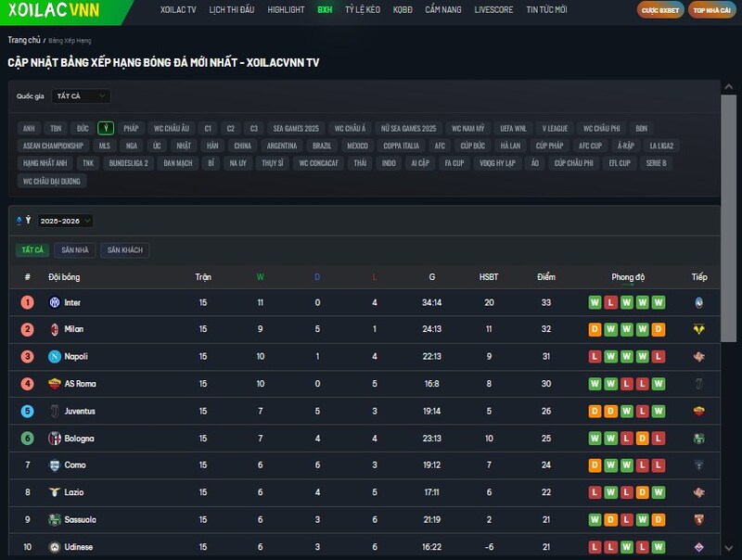Open the AS Roma crest icon
Screen dimensions: 742x560
click(x=54, y=384)
